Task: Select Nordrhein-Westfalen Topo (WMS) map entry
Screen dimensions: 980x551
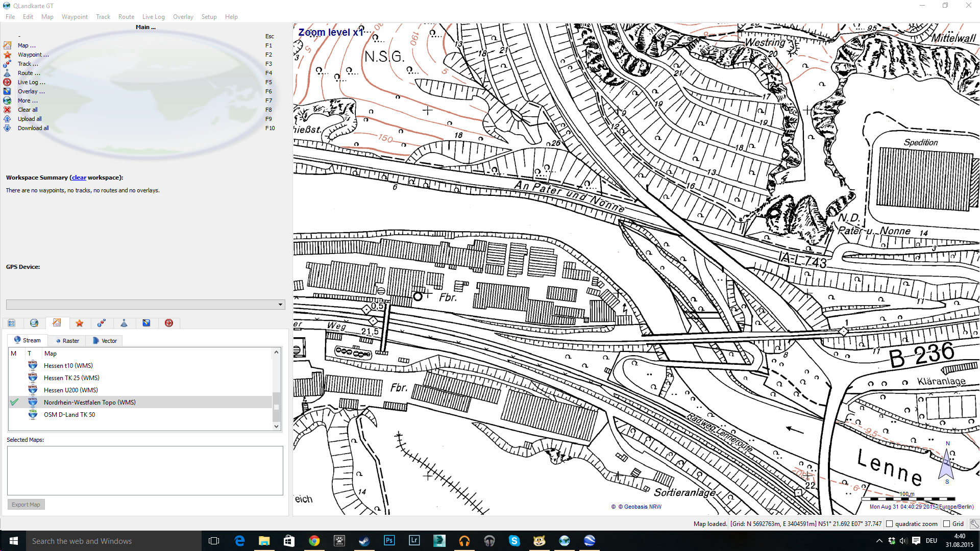Action: point(90,402)
